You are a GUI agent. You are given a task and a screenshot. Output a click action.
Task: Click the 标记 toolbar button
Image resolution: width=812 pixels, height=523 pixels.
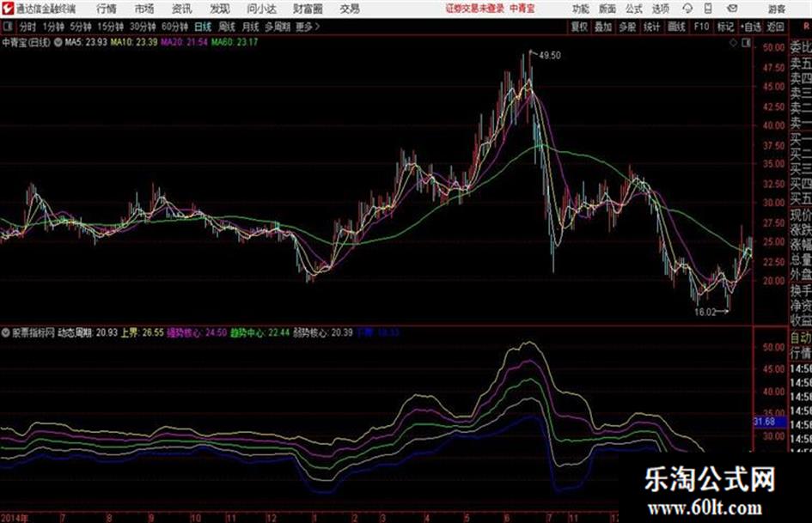click(725, 27)
